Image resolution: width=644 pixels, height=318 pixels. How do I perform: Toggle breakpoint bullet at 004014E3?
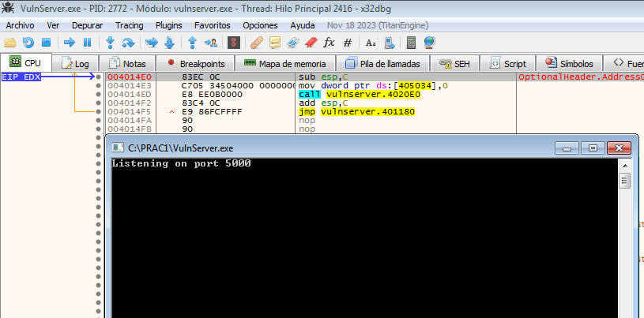point(98,86)
